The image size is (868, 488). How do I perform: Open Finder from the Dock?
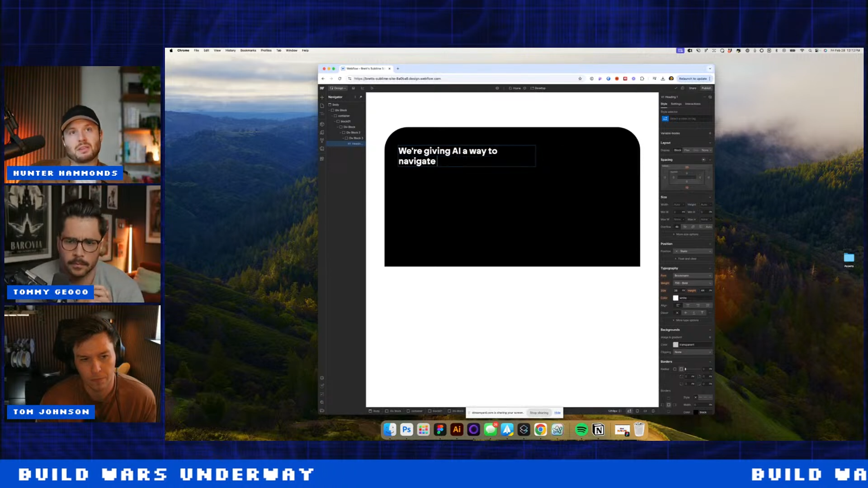pos(390,429)
